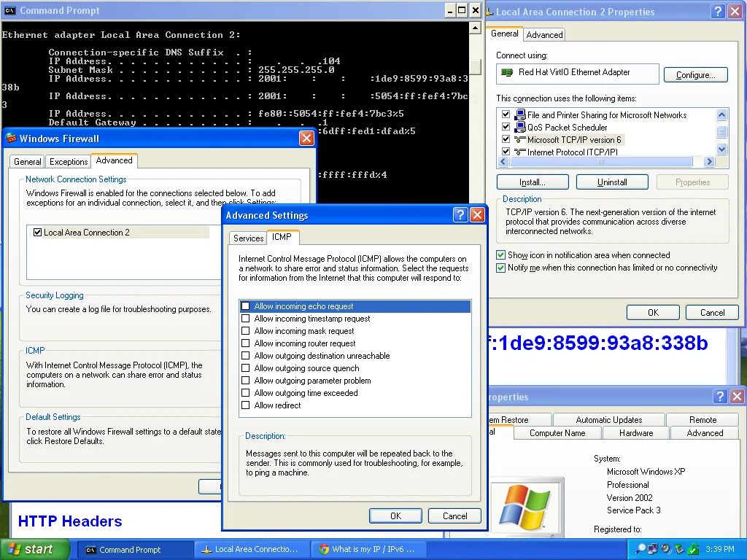This screenshot has width=747, height=560.
Task: Uncheck Notify me when limited connectivity
Action: point(500,268)
